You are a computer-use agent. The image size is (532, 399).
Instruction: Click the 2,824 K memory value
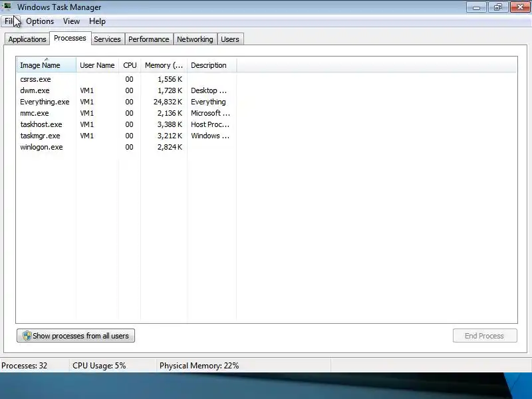170,147
